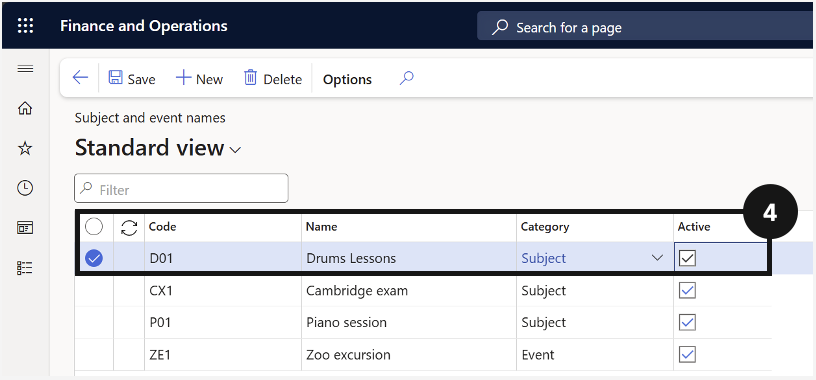This screenshot has width=816, height=380.
Task: Deselect the D01 row checkmark
Action: click(x=94, y=258)
